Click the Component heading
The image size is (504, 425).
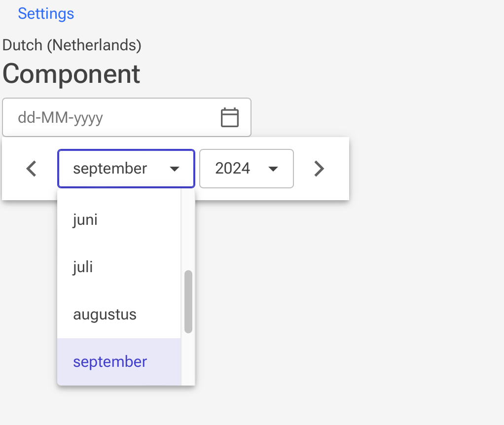click(x=71, y=74)
